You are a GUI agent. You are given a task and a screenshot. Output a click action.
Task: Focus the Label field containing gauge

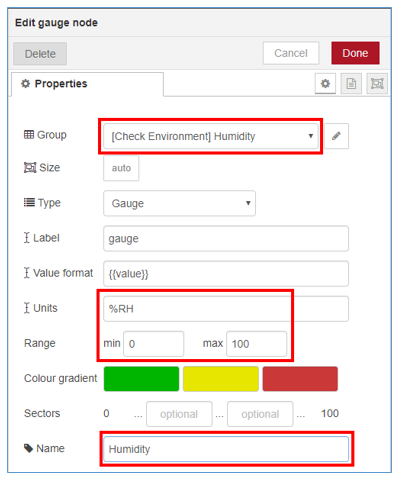(226, 239)
